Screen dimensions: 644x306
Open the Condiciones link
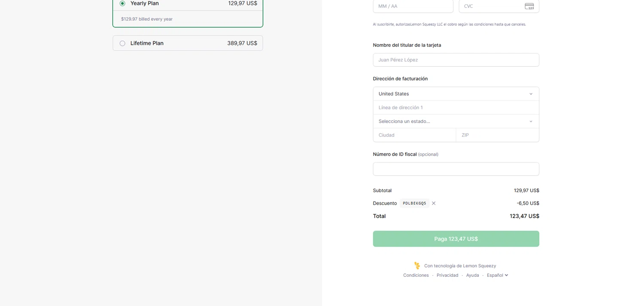coord(416,275)
